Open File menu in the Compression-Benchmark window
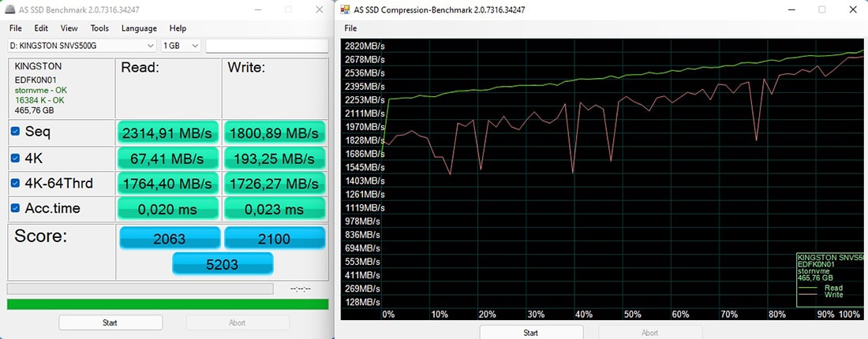This screenshot has height=339, width=868. (350, 28)
